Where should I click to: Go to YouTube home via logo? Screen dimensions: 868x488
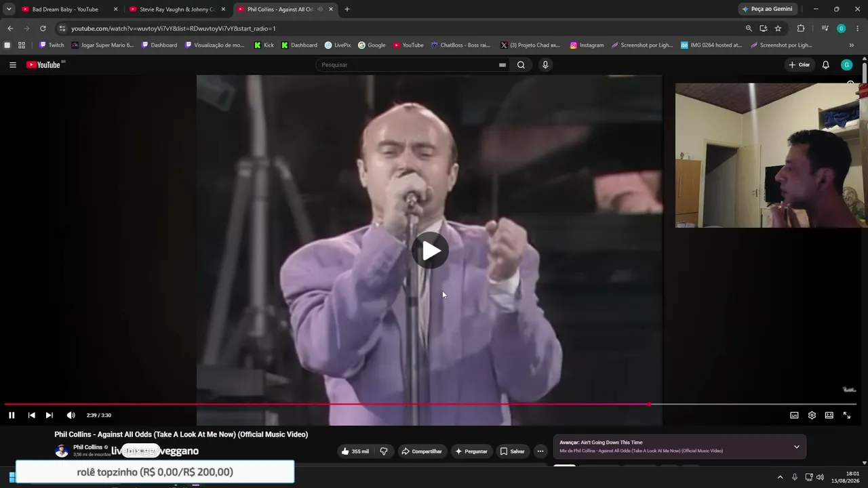click(44, 65)
